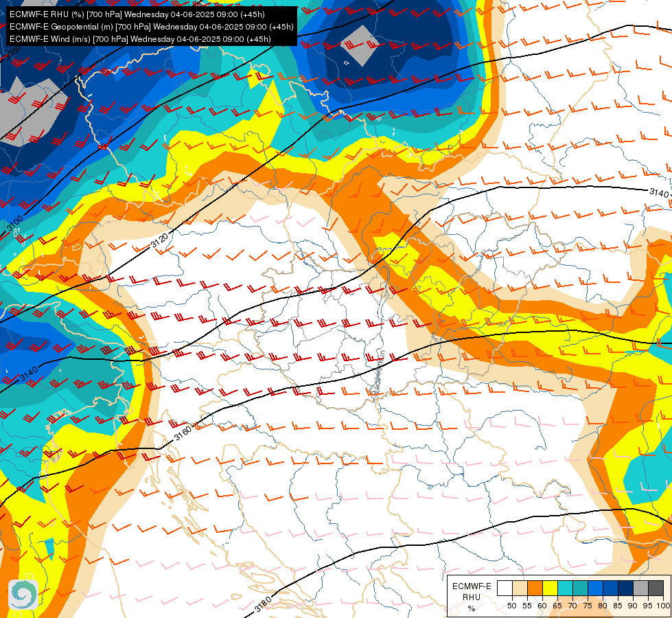Click the legend value 85
The image size is (672, 618).
(x=618, y=606)
